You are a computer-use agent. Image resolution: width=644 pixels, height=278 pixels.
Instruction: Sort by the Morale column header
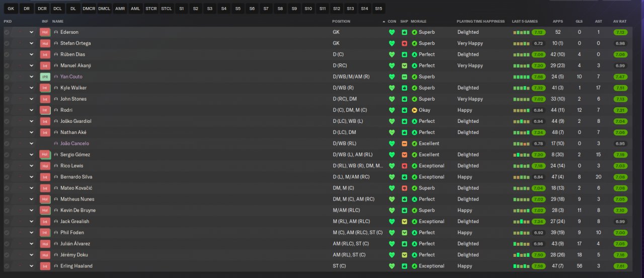419,21
